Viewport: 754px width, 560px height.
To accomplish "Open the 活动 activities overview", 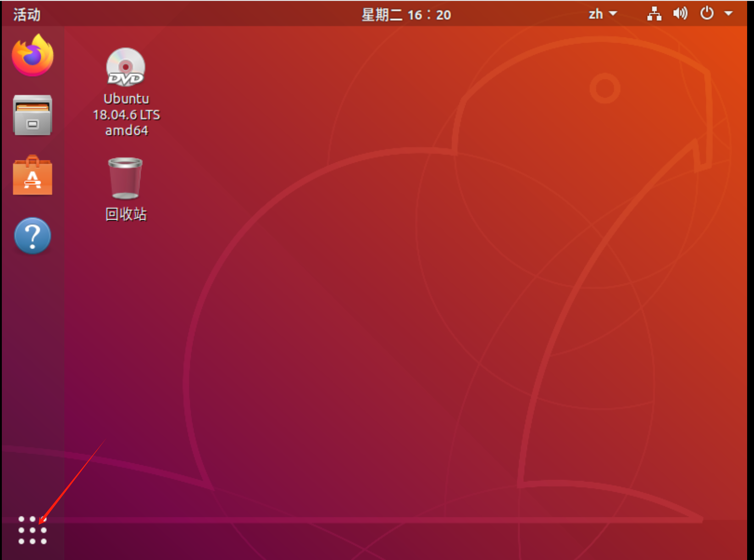I will [27, 15].
